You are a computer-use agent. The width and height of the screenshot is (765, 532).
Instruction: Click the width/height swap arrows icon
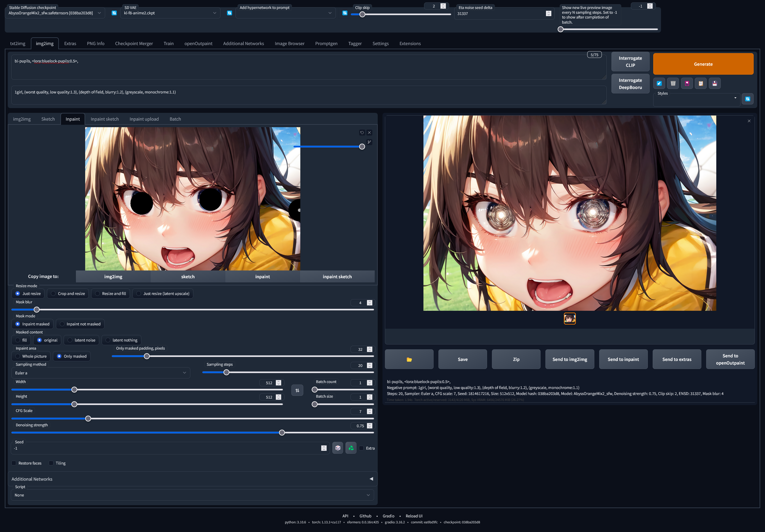(297, 390)
